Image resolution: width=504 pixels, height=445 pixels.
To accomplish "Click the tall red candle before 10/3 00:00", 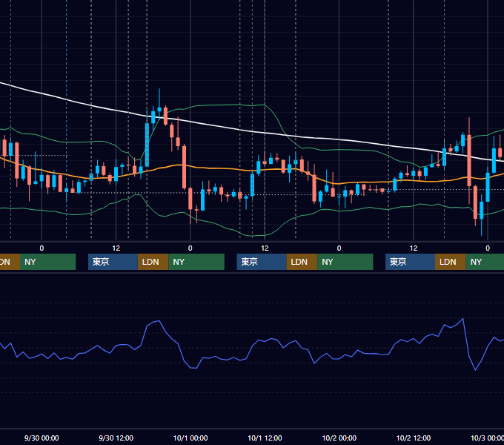I will [469, 160].
